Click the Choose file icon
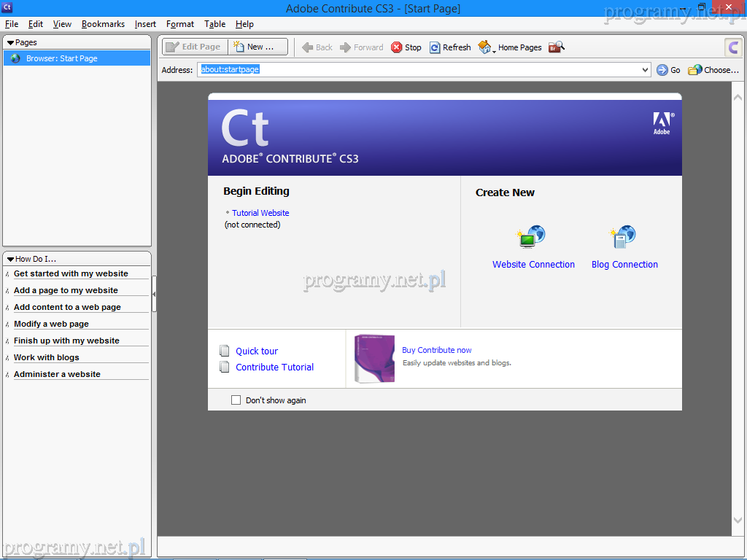The image size is (747, 560). click(x=695, y=70)
